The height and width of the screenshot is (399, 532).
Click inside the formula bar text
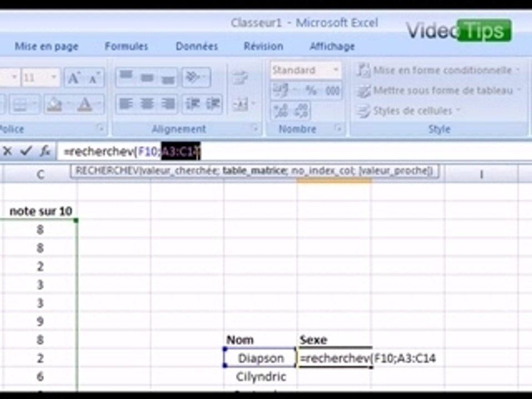pyautogui.click(x=132, y=151)
